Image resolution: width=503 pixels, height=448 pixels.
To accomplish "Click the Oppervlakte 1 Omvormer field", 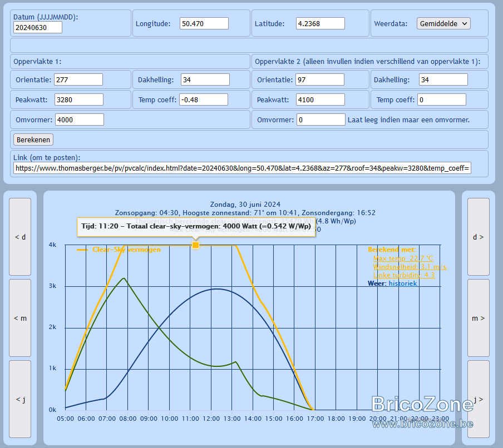I will (x=79, y=120).
